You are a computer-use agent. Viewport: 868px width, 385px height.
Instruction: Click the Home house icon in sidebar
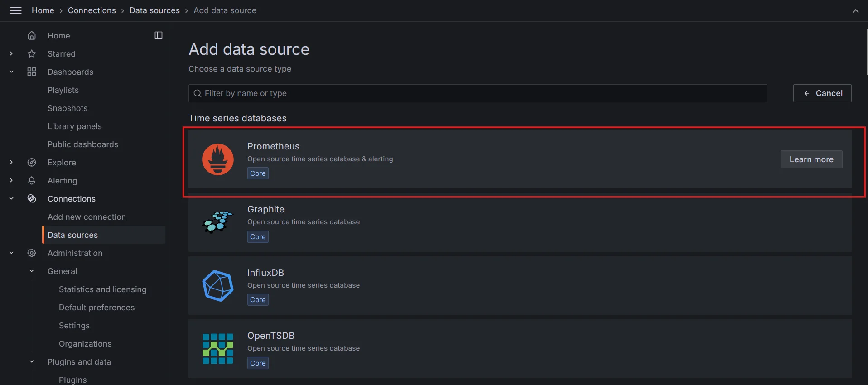pos(32,36)
